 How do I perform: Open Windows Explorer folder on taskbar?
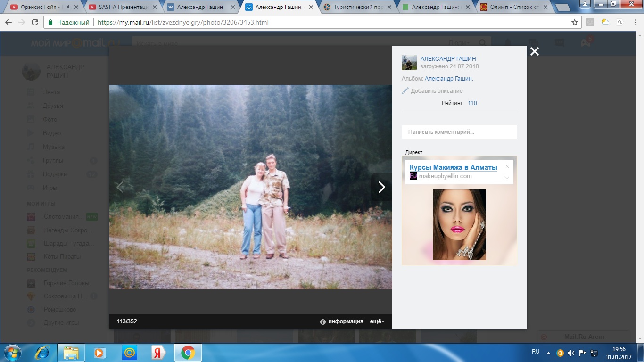point(71,352)
